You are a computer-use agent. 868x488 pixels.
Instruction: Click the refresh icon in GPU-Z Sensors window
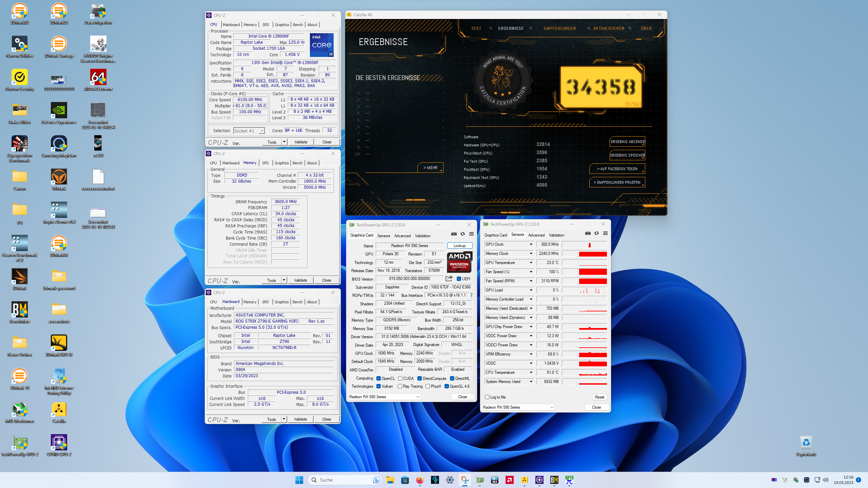596,233
